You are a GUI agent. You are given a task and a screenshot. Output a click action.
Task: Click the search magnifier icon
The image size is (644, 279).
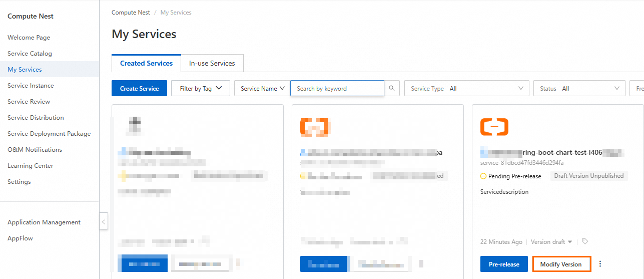click(x=392, y=88)
